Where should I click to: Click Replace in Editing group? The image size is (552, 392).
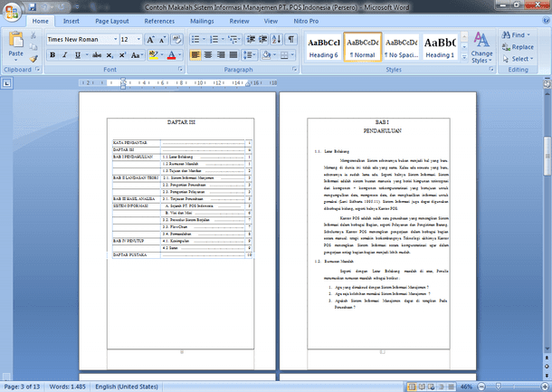(x=518, y=47)
